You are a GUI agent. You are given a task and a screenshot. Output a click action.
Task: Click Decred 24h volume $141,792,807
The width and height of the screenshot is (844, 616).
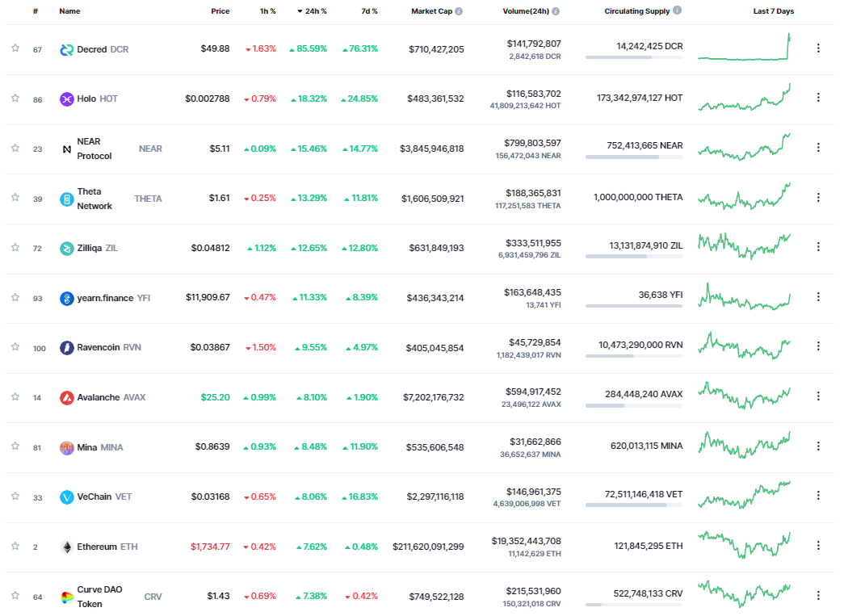[x=534, y=44]
